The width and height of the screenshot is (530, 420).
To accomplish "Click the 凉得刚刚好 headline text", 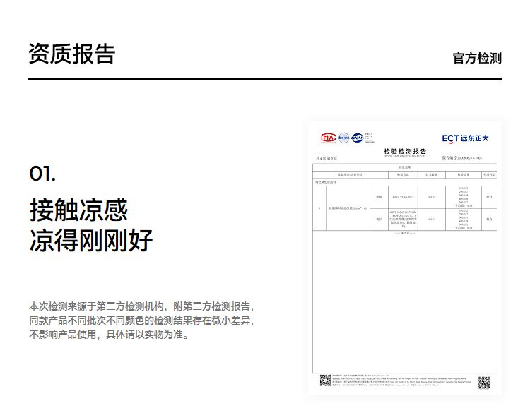I will (90, 241).
